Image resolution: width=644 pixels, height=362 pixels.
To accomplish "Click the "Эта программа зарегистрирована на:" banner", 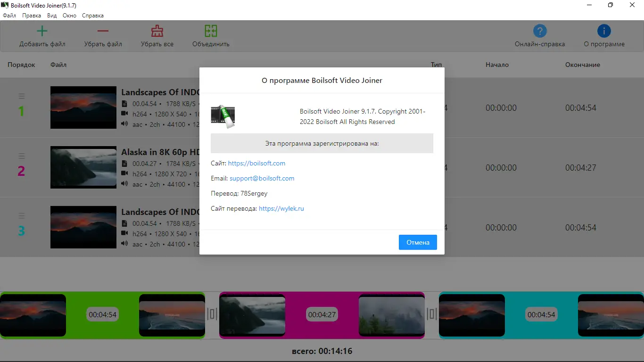I will click(x=322, y=143).
